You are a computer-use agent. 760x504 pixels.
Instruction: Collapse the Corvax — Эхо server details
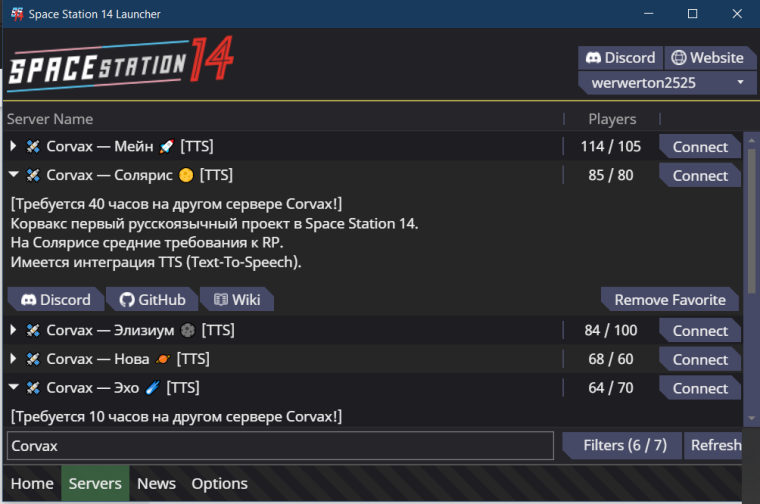tap(14, 387)
